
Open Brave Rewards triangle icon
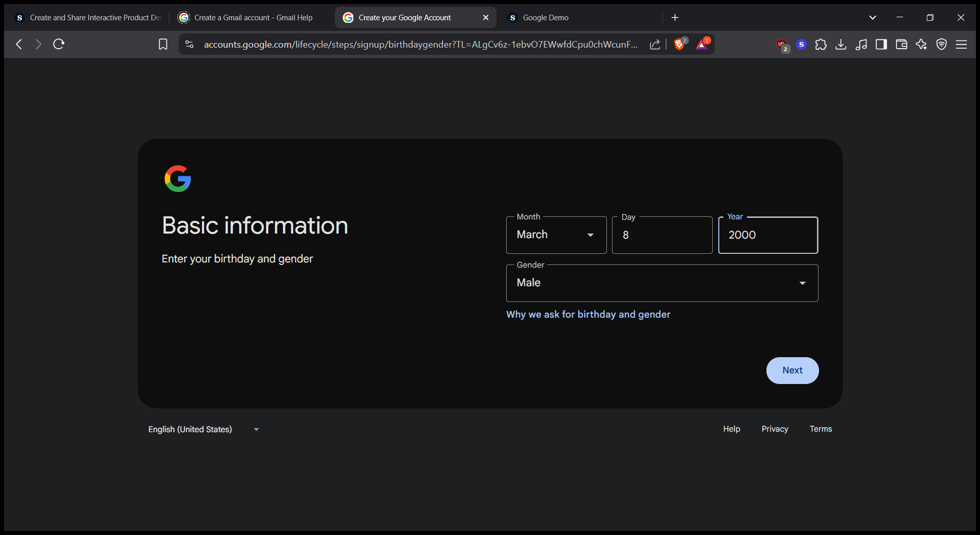click(x=702, y=45)
